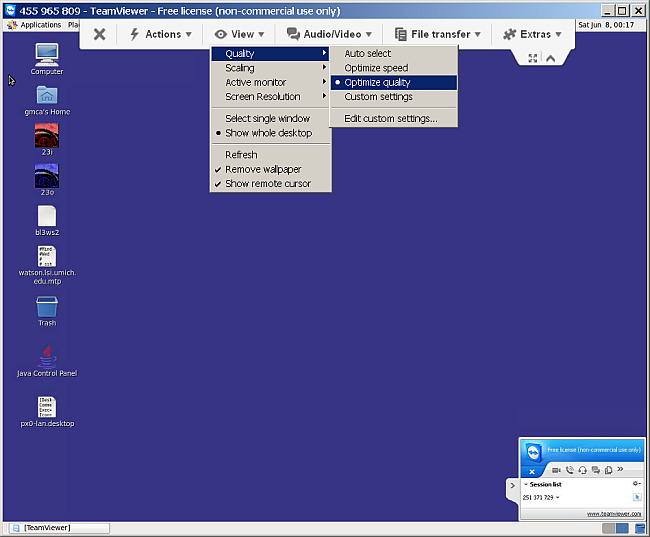Open the Active monitor submenu

point(270,82)
